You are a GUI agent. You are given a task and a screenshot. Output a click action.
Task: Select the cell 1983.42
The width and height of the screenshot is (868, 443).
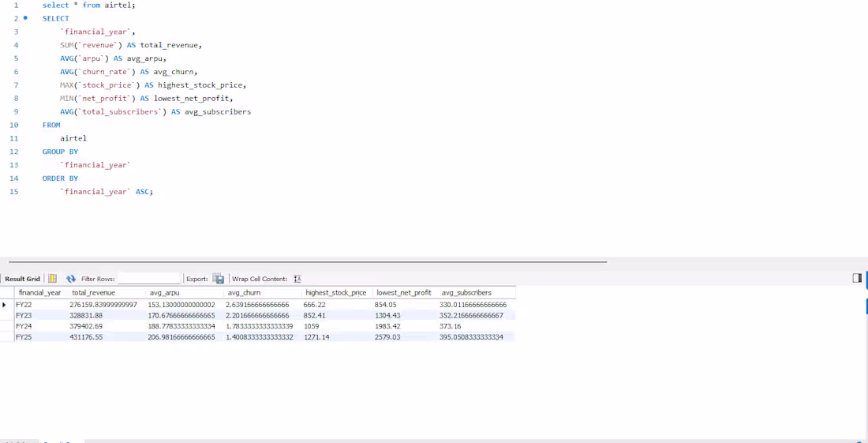click(x=406, y=326)
